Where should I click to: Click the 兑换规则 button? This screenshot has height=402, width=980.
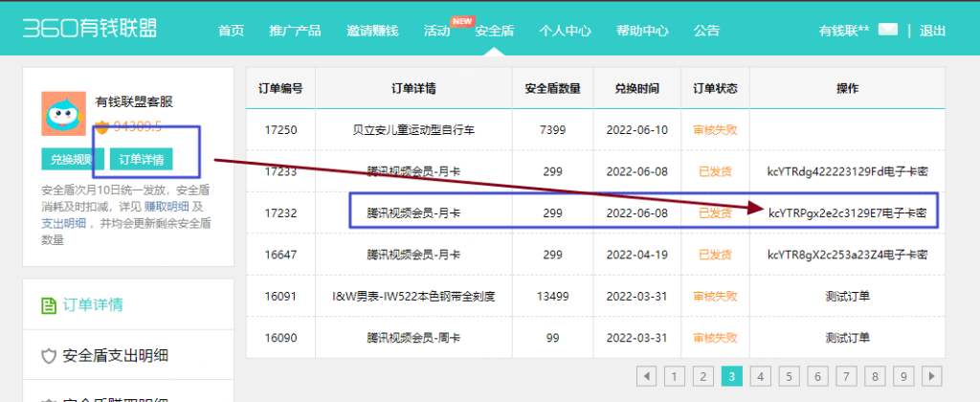(x=73, y=160)
